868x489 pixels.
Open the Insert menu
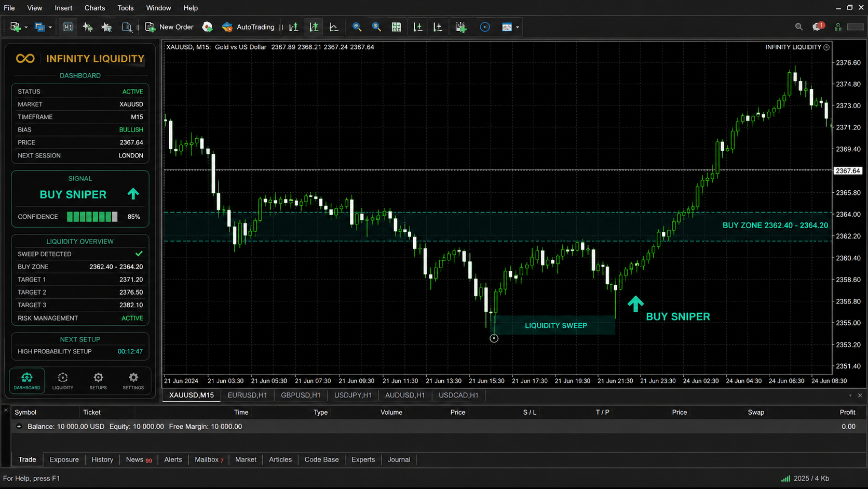coord(63,8)
